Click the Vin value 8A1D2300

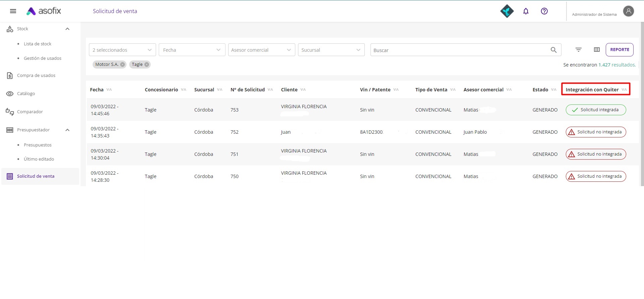coord(371,132)
